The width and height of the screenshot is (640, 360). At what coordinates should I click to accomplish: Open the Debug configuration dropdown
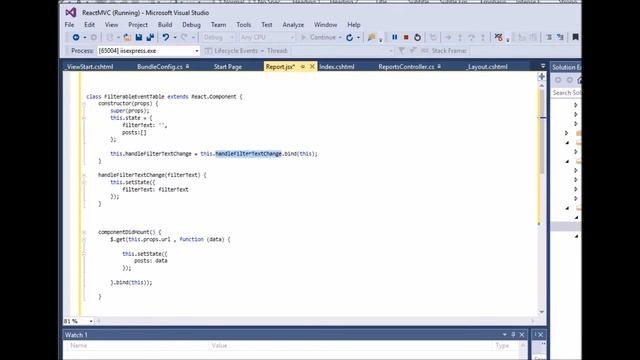pyautogui.click(x=218, y=38)
